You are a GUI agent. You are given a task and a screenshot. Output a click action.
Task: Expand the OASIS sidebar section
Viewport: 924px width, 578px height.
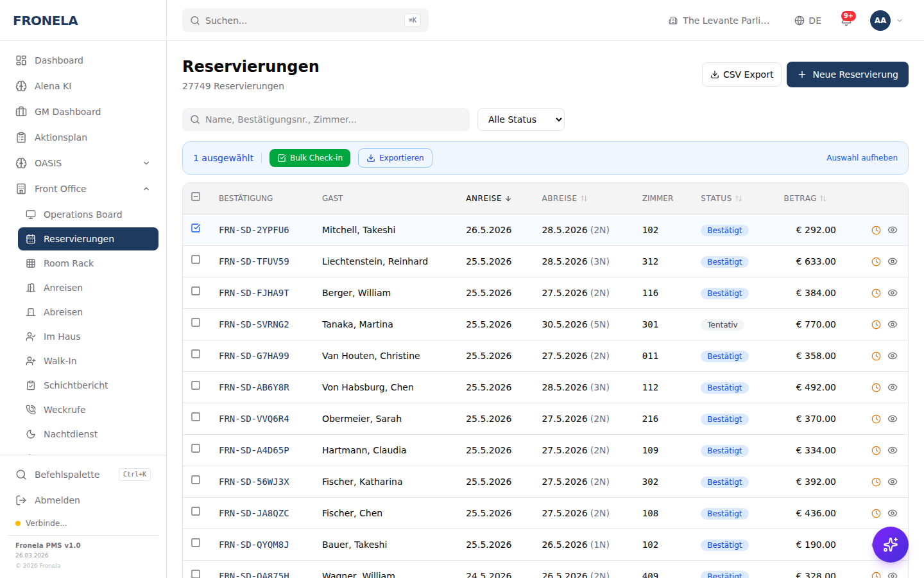[146, 163]
